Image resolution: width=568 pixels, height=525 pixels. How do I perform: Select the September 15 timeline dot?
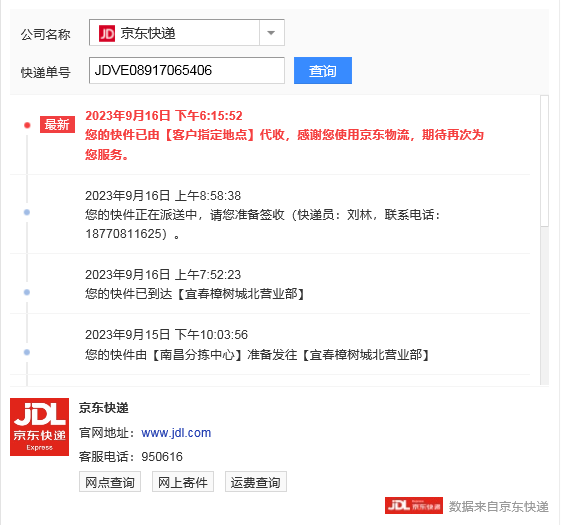[27, 352]
